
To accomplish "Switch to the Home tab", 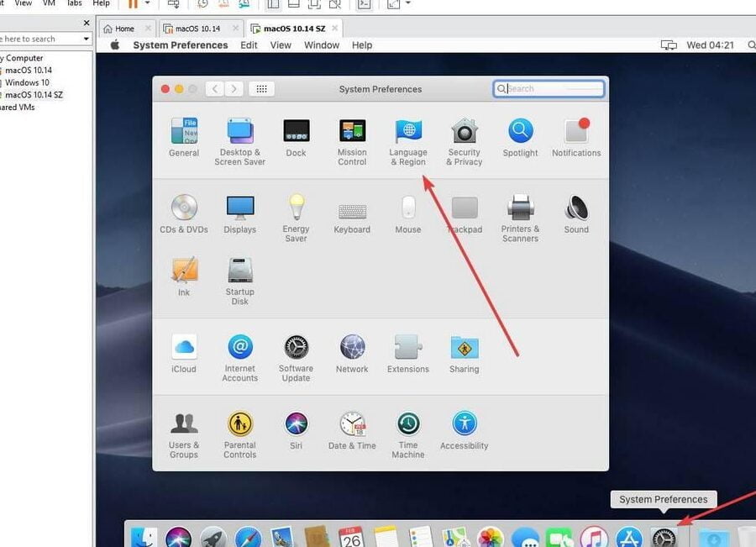I will click(x=124, y=29).
